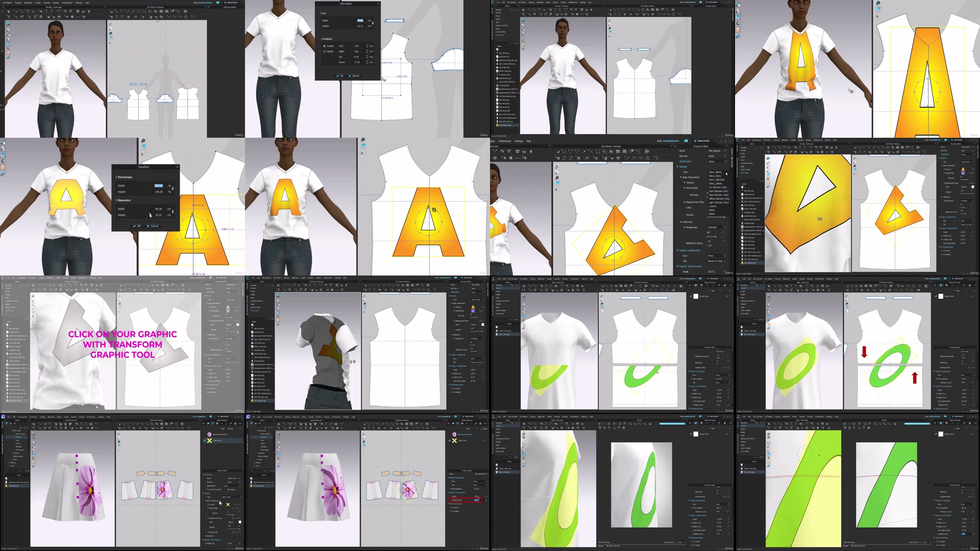Collapse Material section beside the open Type list
Image resolution: width=980 pixels, height=551 pixels.
click(677, 167)
